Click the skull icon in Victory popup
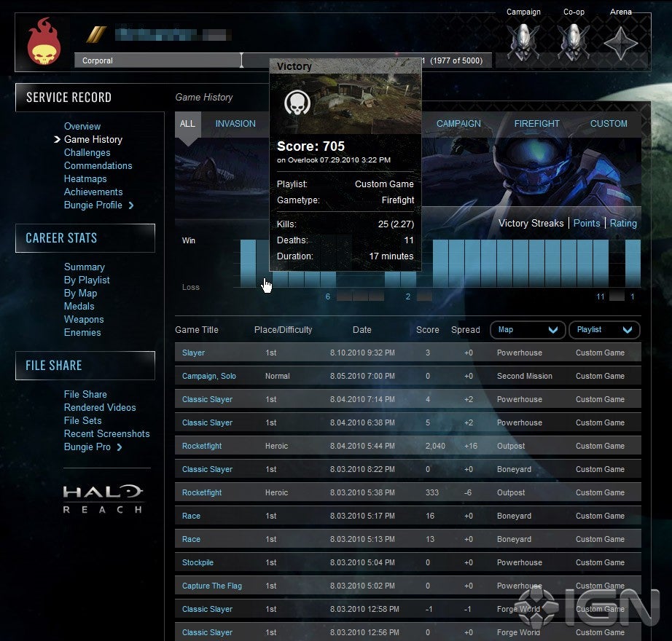672x641 pixels. pos(297,103)
